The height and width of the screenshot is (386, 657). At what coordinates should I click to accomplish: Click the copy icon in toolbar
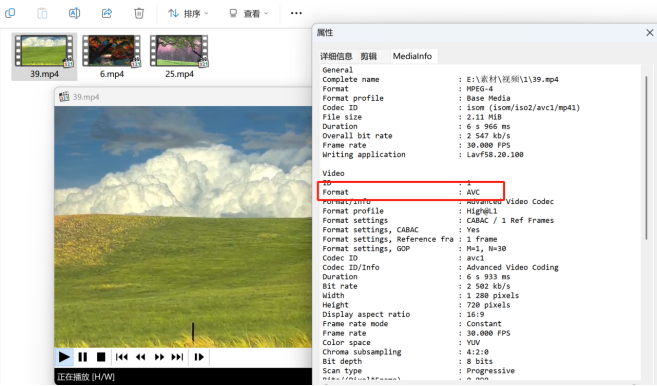pyautogui.click(x=10, y=13)
